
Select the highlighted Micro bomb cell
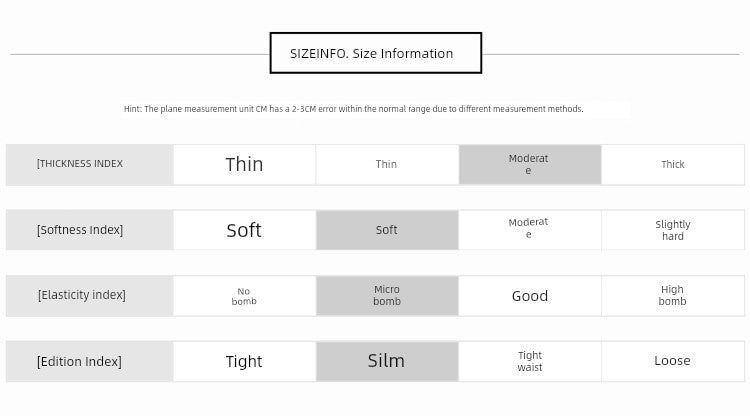point(387,296)
